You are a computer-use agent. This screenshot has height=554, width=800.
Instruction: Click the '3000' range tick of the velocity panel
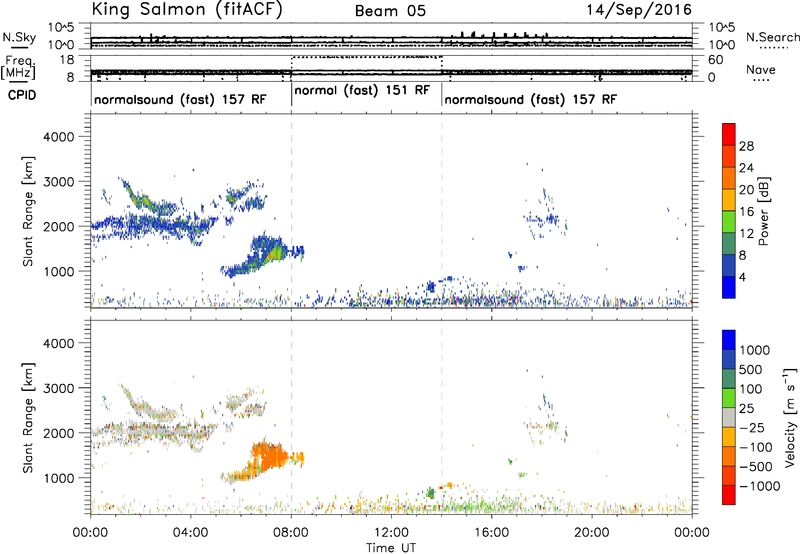pyautogui.click(x=58, y=388)
